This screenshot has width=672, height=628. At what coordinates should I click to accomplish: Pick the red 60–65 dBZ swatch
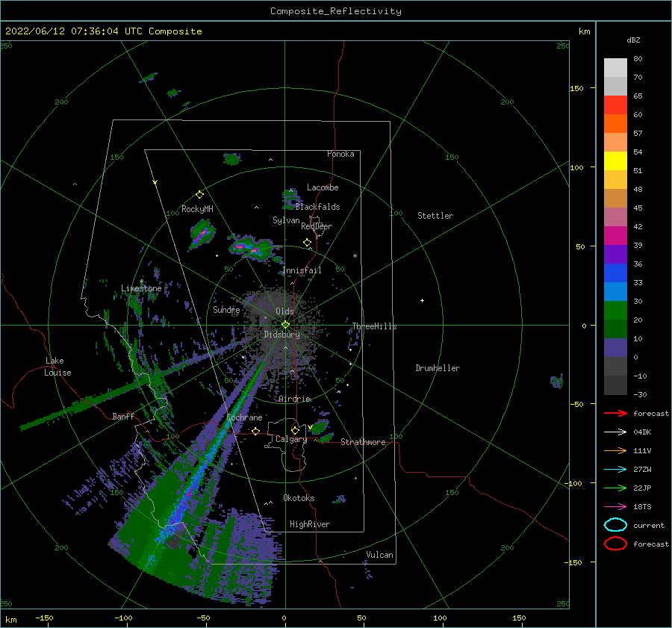coord(615,105)
